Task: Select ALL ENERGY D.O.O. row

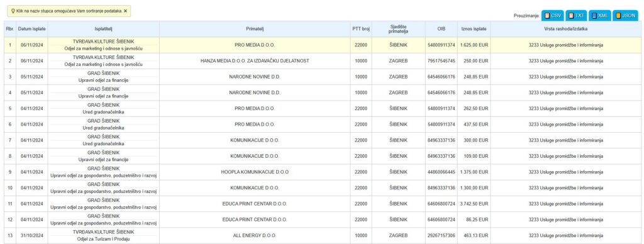Action: tap(323, 236)
